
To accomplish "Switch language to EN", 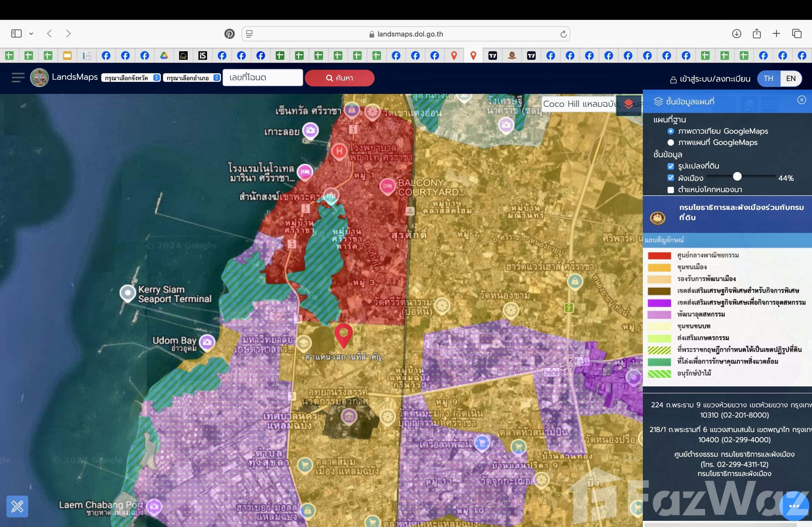I will [791, 78].
